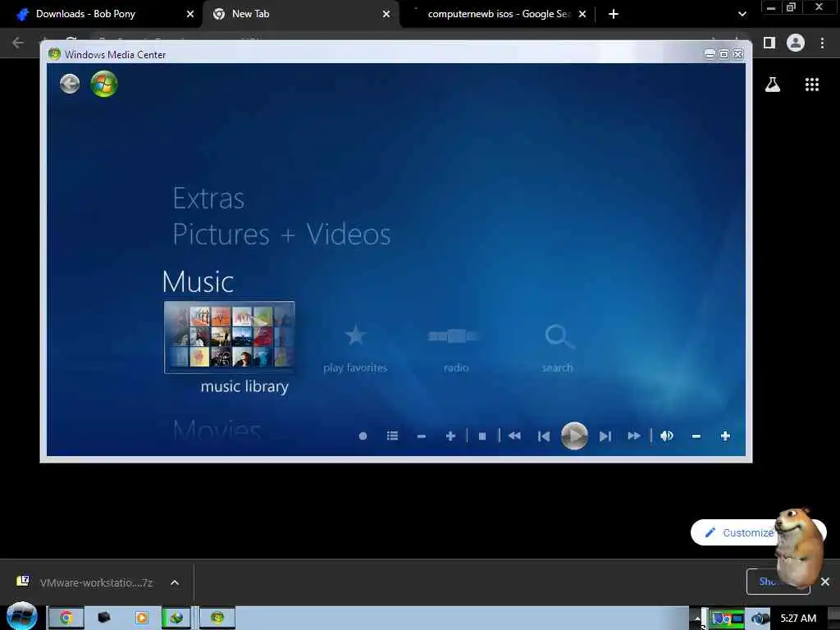Increase volume with plus button

725,436
